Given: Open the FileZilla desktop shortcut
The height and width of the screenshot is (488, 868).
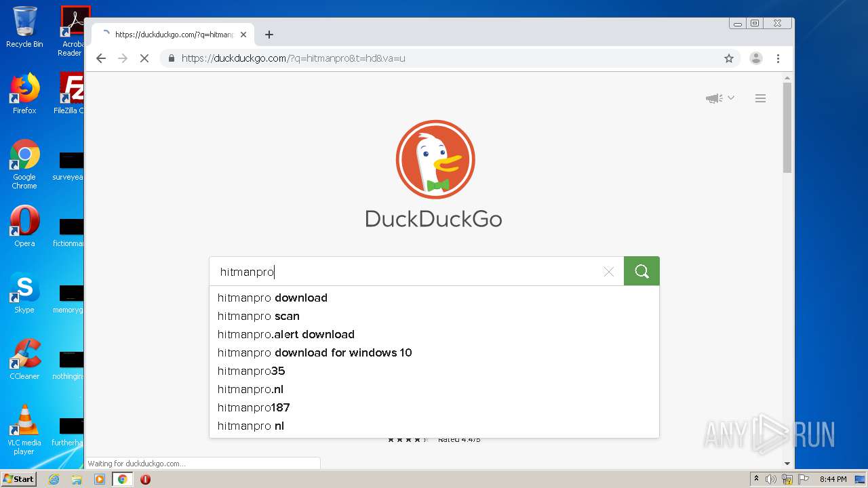Looking at the screenshot, I should [x=71, y=94].
